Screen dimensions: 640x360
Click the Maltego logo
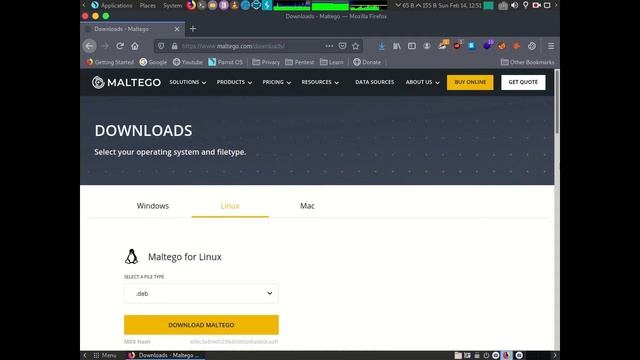(126, 82)
